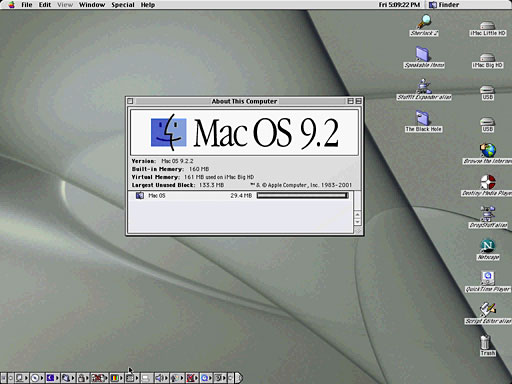
Task: Click the About This Computer title bar
Action: click(x=244, y=101)
